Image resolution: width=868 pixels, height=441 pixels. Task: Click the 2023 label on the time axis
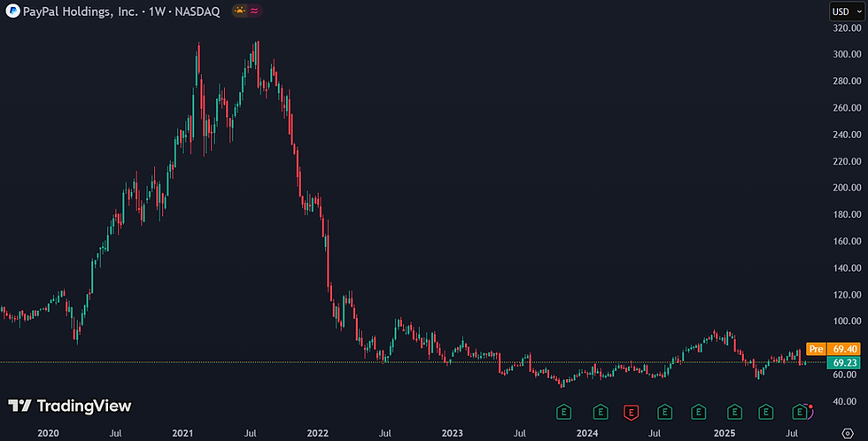tap(453, 433)
